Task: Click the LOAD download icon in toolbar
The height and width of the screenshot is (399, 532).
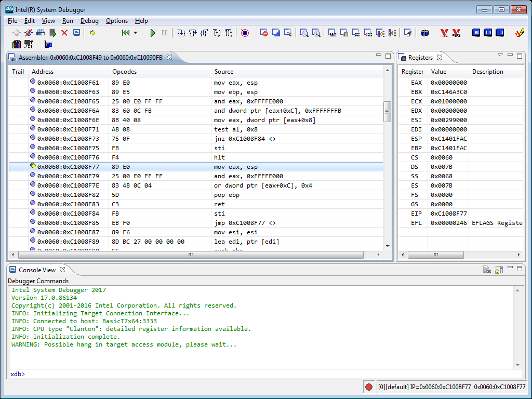Action: 41,33
